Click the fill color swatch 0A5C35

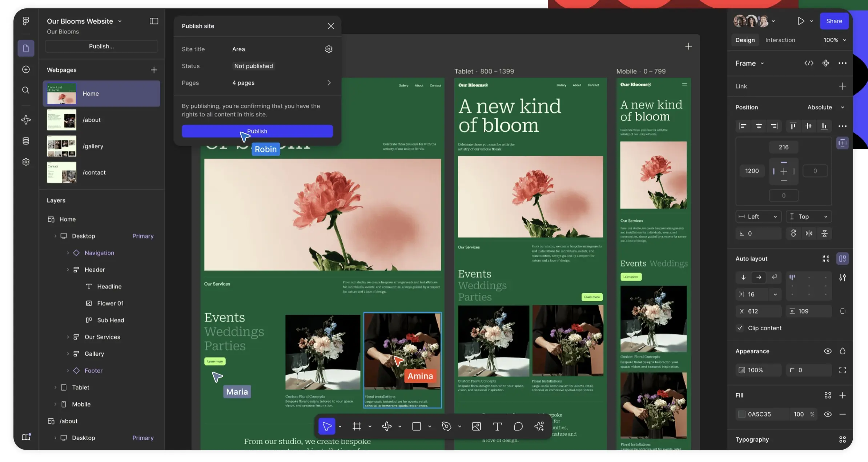pos(742,414)
